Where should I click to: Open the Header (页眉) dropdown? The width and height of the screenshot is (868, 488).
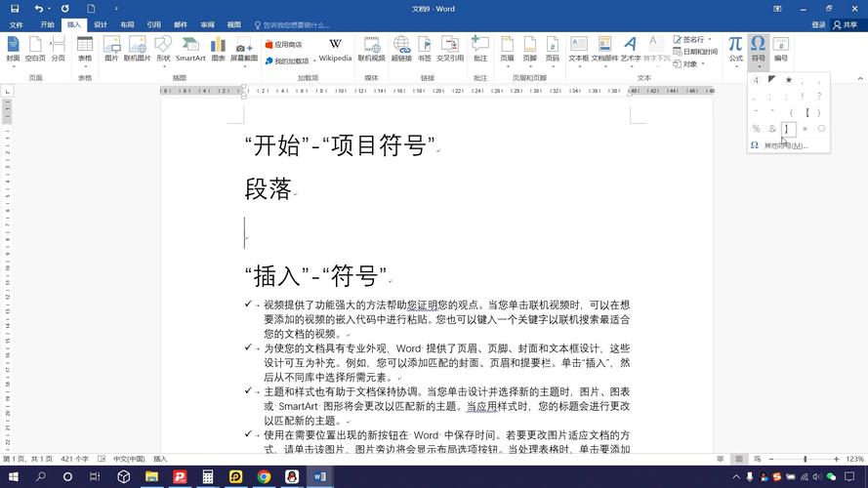pos(507,50)
